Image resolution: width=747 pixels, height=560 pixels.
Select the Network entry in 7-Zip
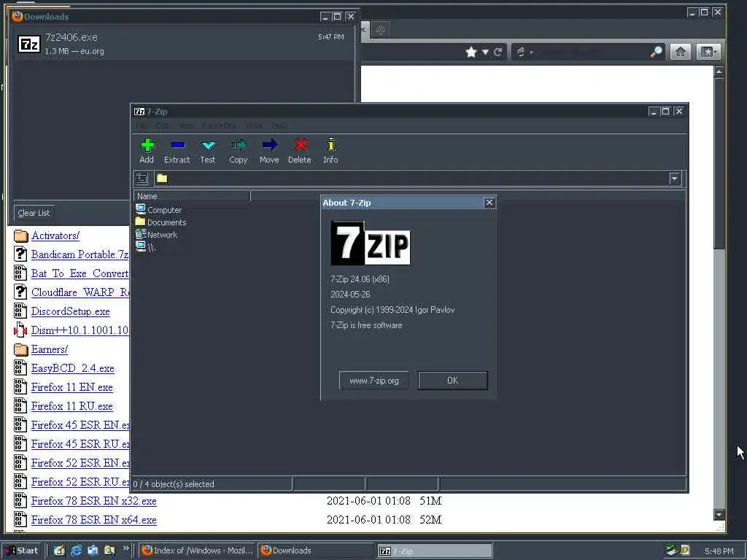[156, 235]
